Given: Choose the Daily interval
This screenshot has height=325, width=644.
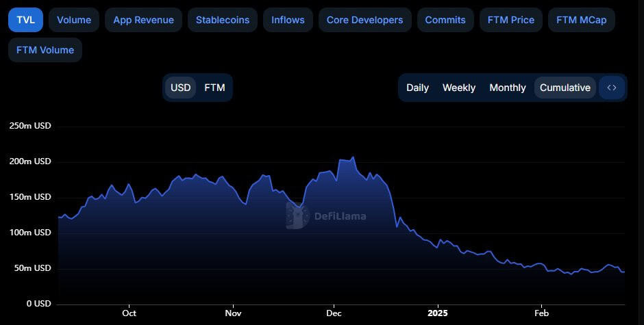Looking at the screenshot, I should coord(417,88).
